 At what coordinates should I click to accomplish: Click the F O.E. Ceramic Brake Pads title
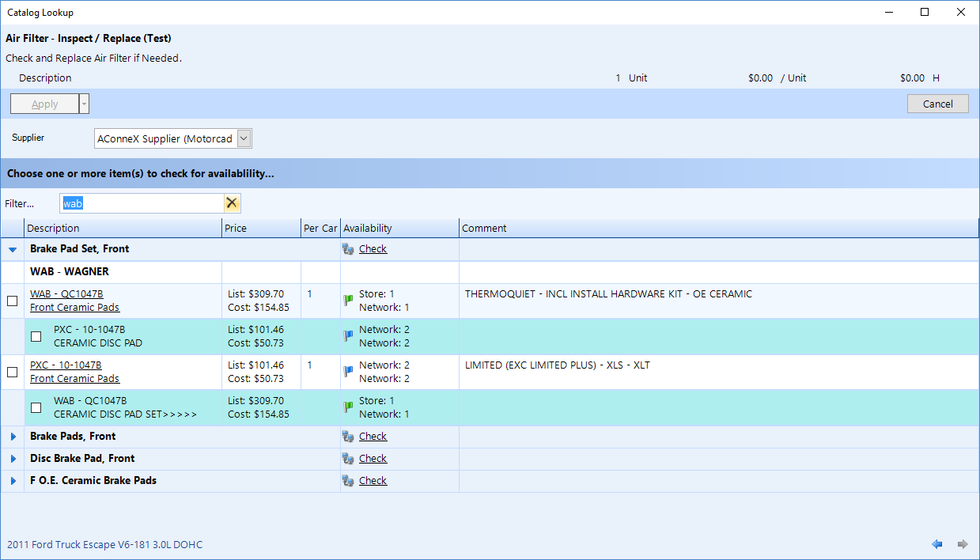[93, 481]
